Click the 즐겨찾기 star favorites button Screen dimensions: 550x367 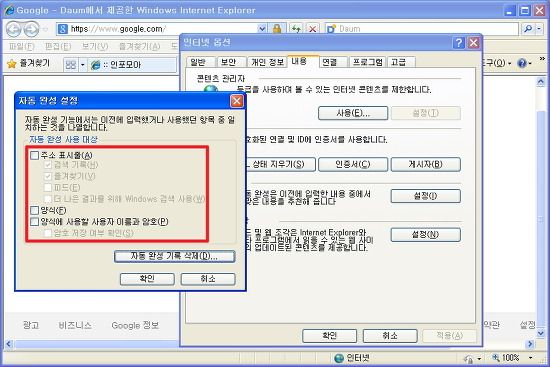pyautogui.click(x=29, y=64)
